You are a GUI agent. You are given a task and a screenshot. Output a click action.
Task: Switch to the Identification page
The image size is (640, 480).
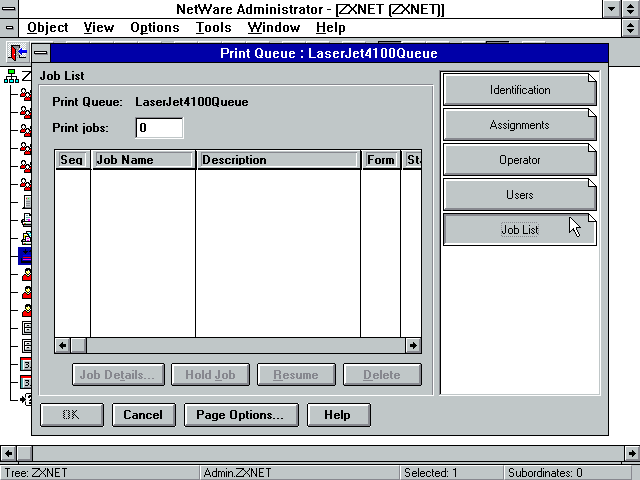(x=520, y=89)
